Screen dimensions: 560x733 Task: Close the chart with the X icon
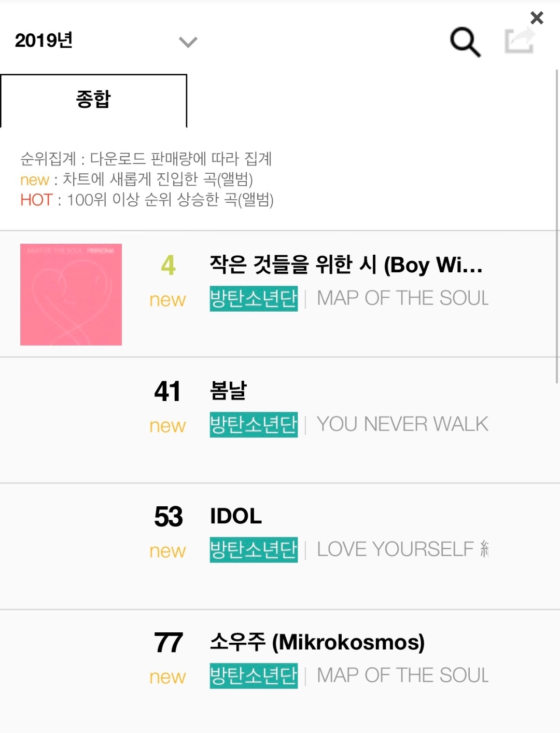pyautogui.click(x=537, y=18)
